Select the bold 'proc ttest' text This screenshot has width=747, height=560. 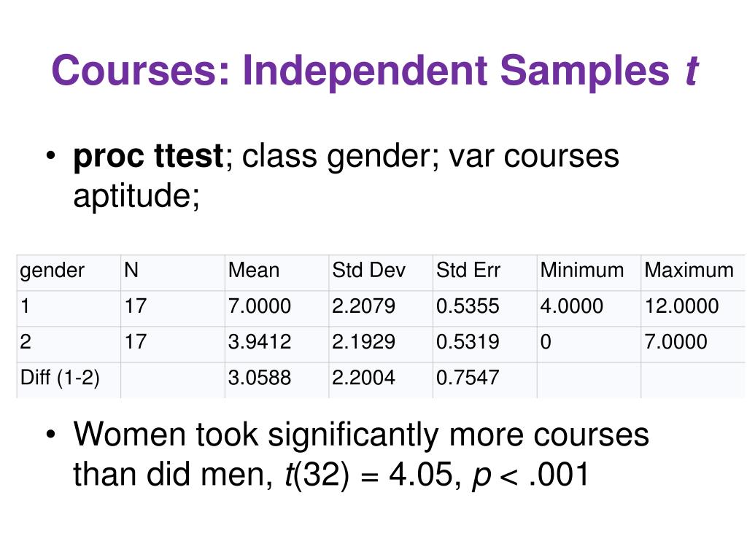pyautogui.click(x=148, y=156)
